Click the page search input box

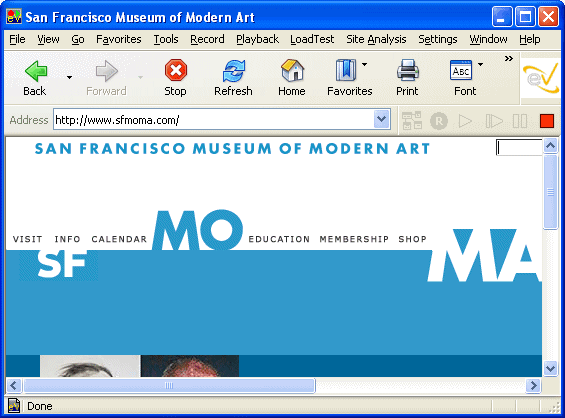519,147
